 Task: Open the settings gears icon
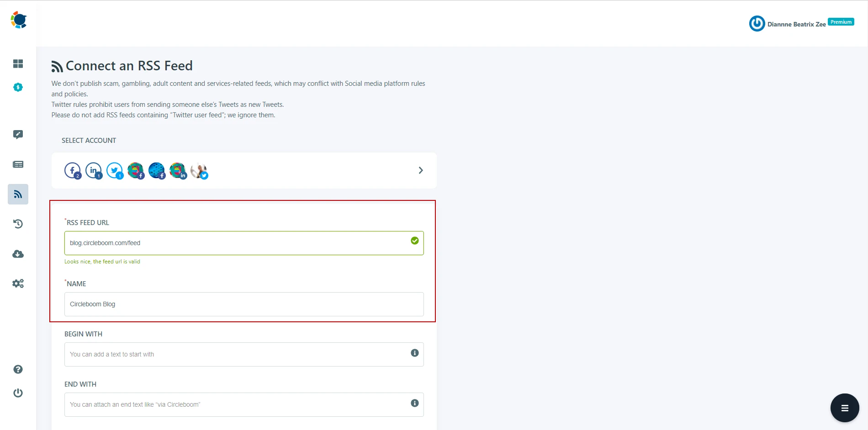point(18,283)
